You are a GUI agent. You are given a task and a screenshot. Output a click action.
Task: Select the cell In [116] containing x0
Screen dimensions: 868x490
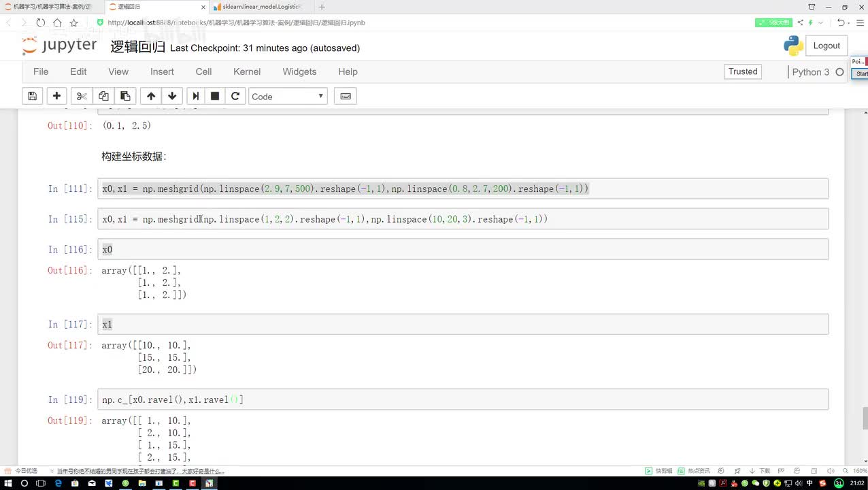click(x=464, y=249)
